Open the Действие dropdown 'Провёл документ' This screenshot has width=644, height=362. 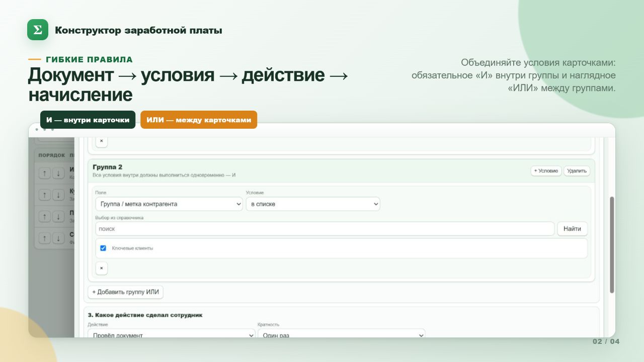[x=171, y=334]
